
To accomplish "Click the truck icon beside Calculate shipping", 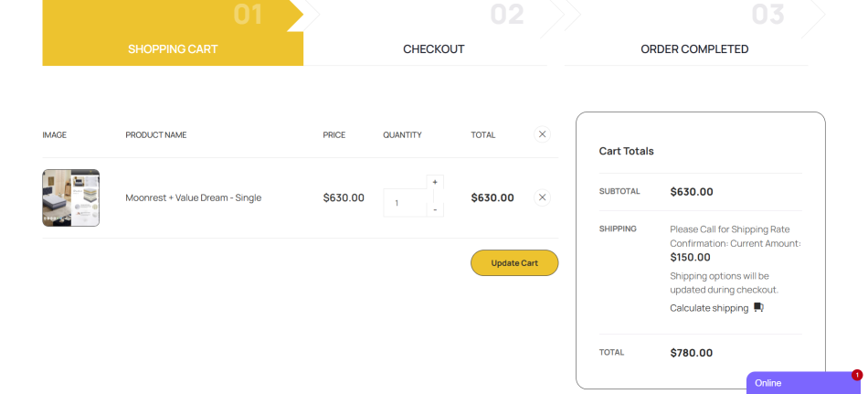I will click(x=758, y=307).
